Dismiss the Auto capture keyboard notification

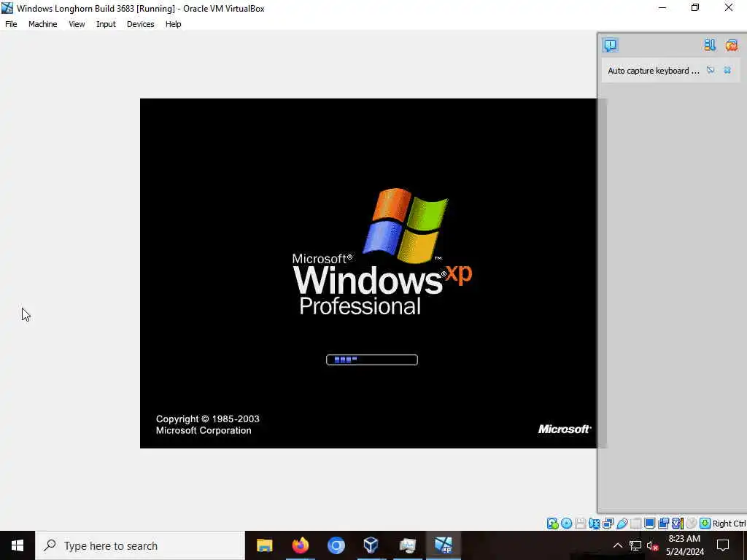point(727,70)
